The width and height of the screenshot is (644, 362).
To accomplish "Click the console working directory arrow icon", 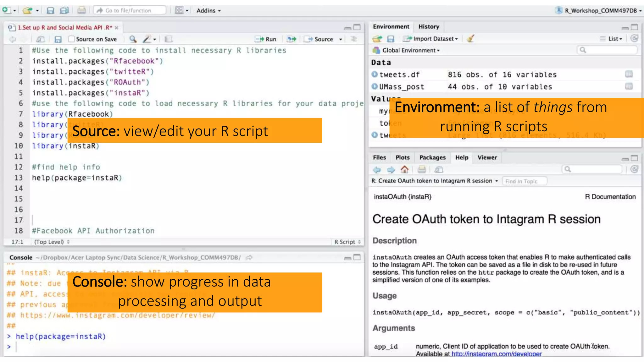I will click(249, 258).
